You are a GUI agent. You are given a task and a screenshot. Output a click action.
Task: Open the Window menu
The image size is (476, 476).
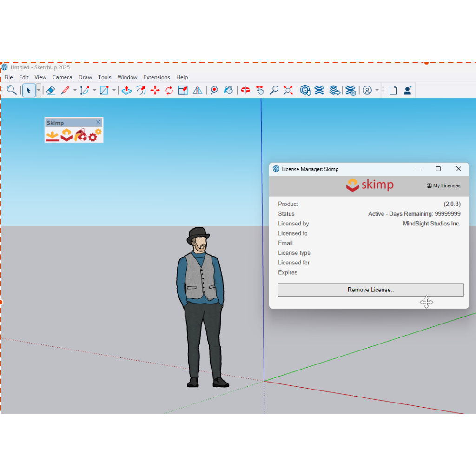click(127, 77)
